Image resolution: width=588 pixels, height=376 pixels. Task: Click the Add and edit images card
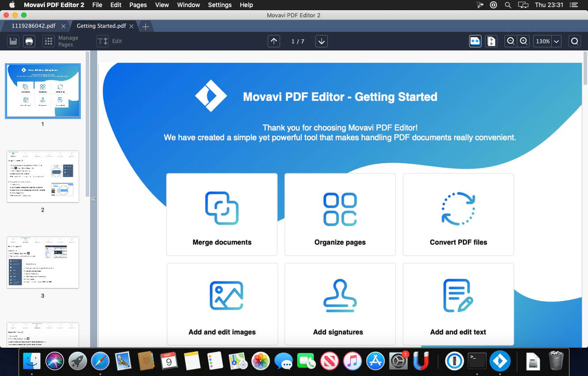click(222, 304)
